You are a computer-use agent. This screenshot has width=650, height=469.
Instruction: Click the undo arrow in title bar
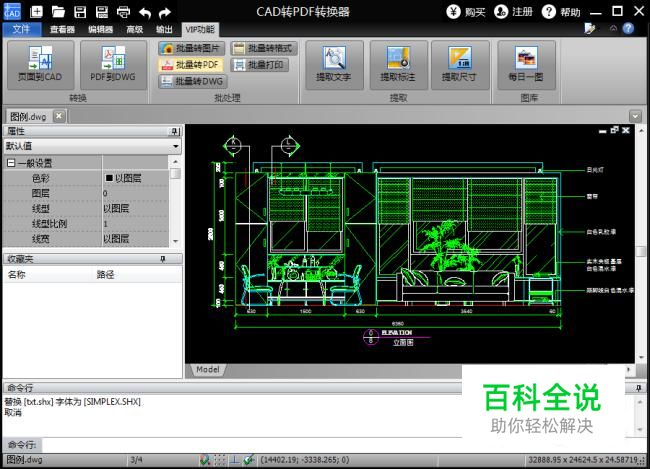click(144, 12)
